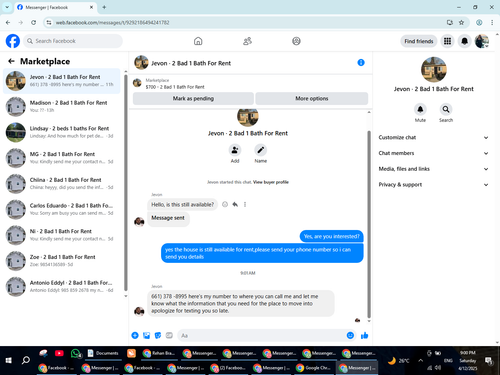Reload the page in Chrome

point(34,22)
